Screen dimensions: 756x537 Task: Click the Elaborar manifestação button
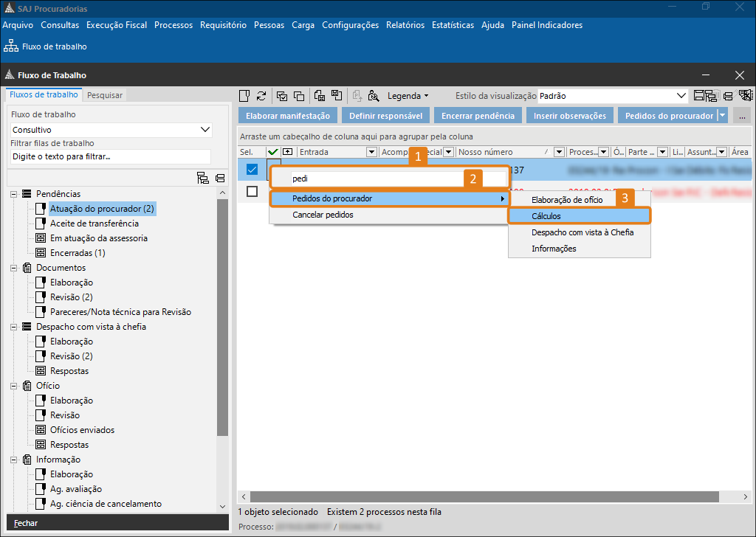[288, 116]
